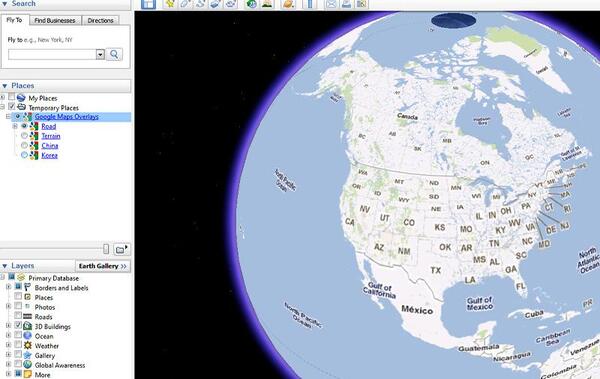Switch to the Fly To tab
The image size is (600, 379).
pyautogui.click(x=15, y=20)
